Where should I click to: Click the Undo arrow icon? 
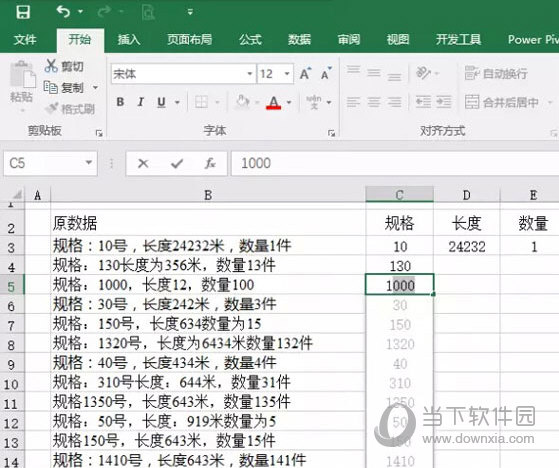[x=63, y=12]
